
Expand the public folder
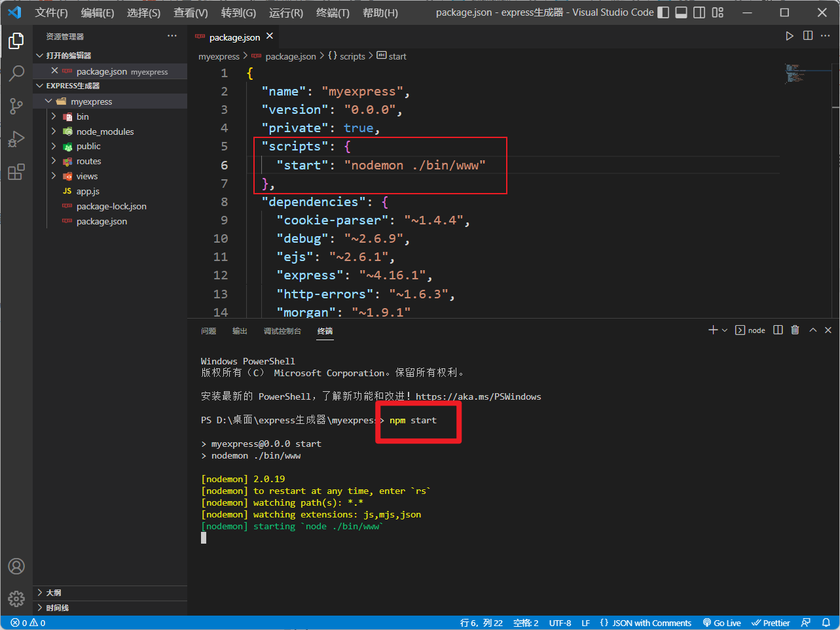pyautogui.click(x=110, y=147)
